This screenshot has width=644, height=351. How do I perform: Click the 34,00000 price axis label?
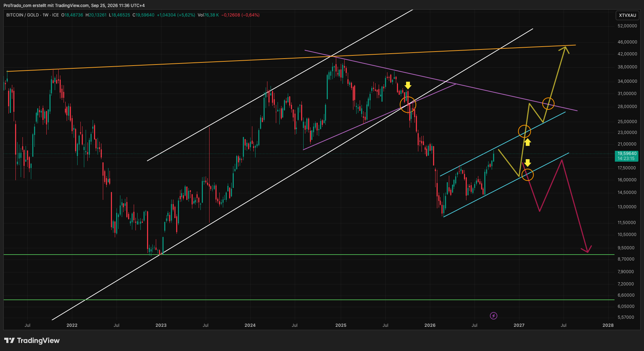pyautogui.click(x=627, y=81)
